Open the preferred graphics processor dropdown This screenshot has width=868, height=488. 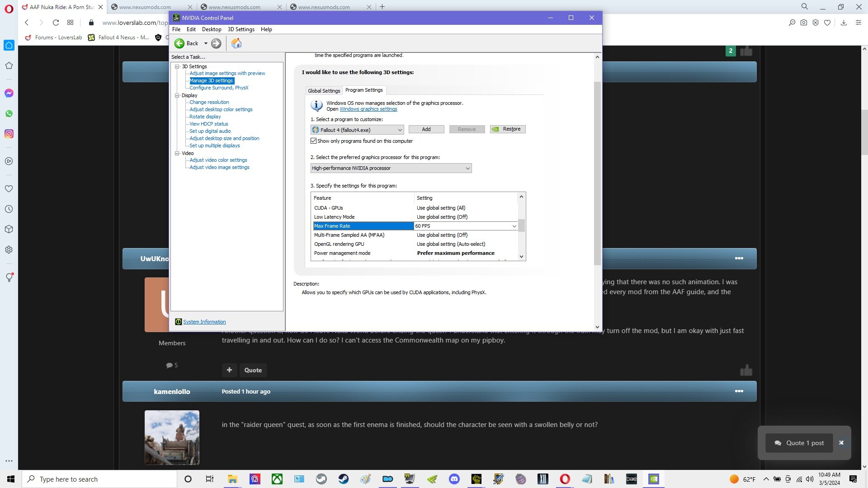[391, 168]
